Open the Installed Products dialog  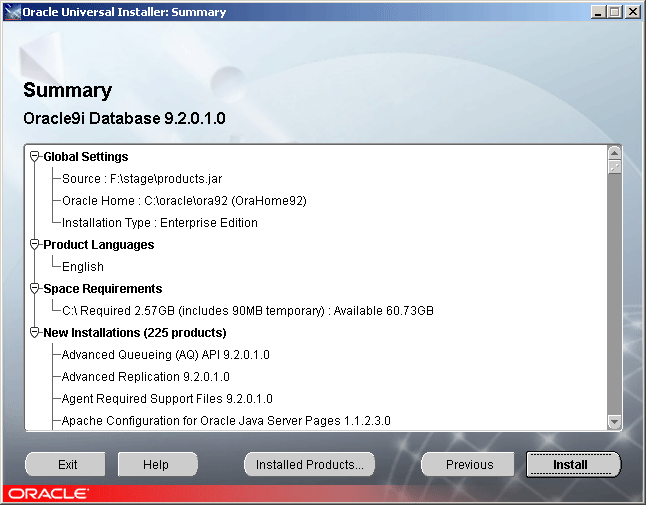click(309, 465)
